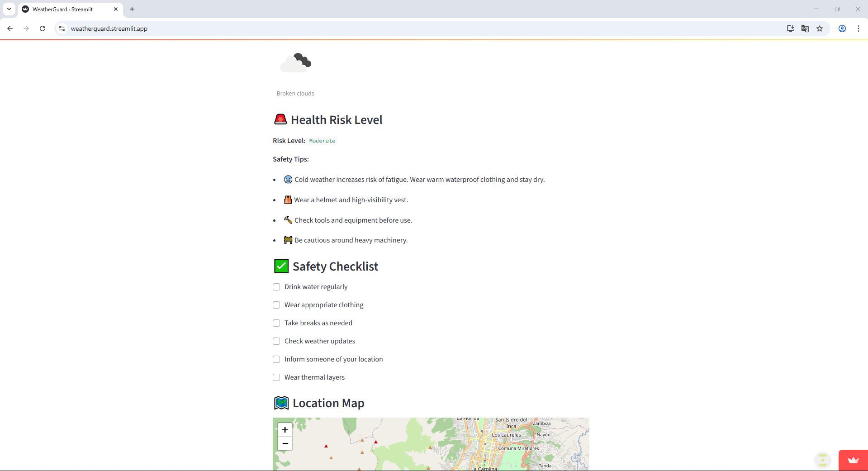Click the 'Broken clouds' caption
868x471 pixels.
[x=295, y=94]
